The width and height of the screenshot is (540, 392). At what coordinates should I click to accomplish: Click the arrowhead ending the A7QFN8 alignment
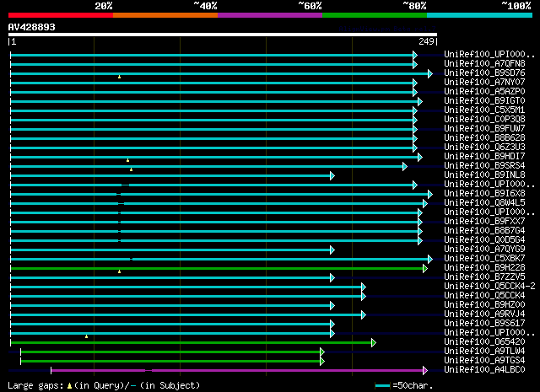click(415, 64)
